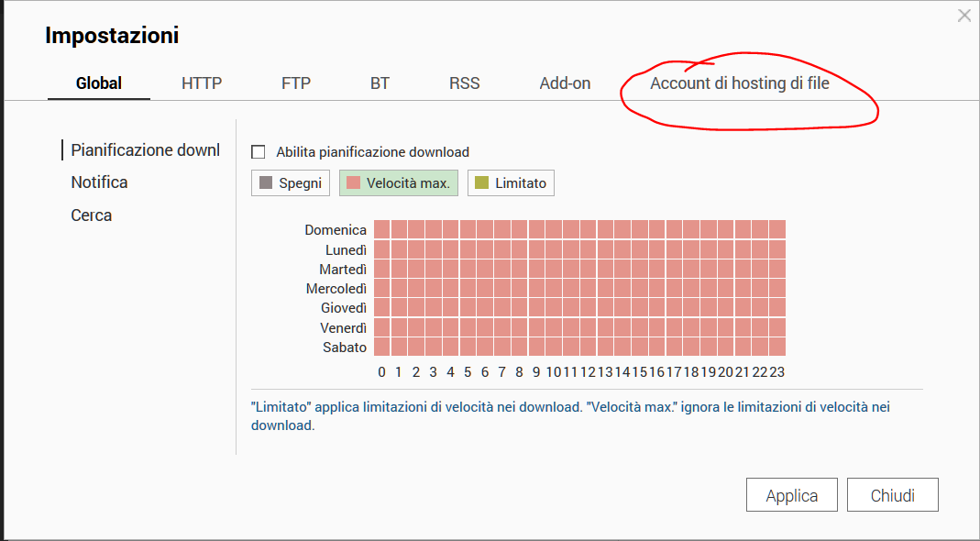
Task: Open the FTP settings tab
Action: (296, 83)
